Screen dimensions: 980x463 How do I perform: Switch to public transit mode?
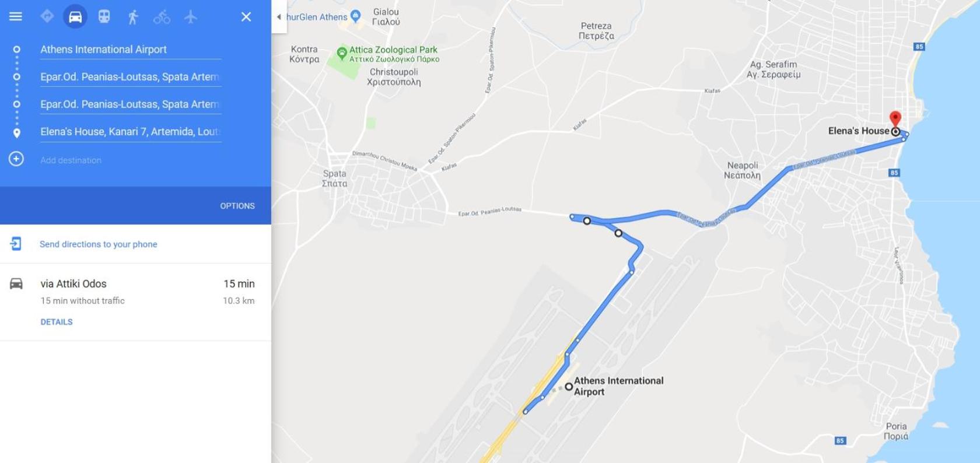pos(104,16)
